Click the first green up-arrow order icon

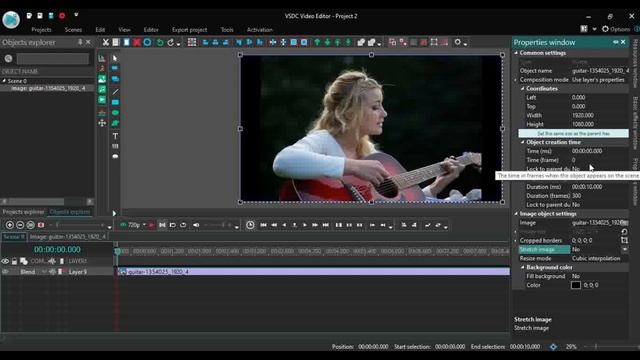[x=317, y=42]
